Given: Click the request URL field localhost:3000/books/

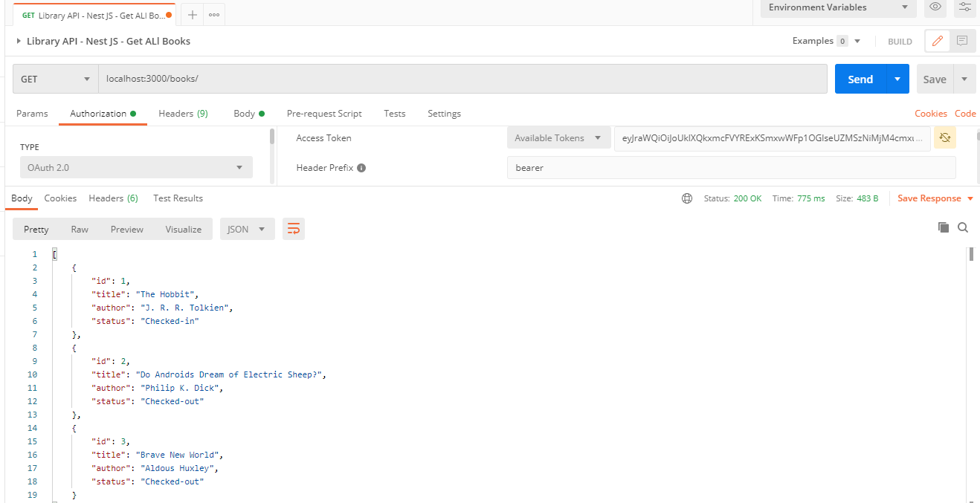Looking at the screenshot, I should tap(461, 79).
